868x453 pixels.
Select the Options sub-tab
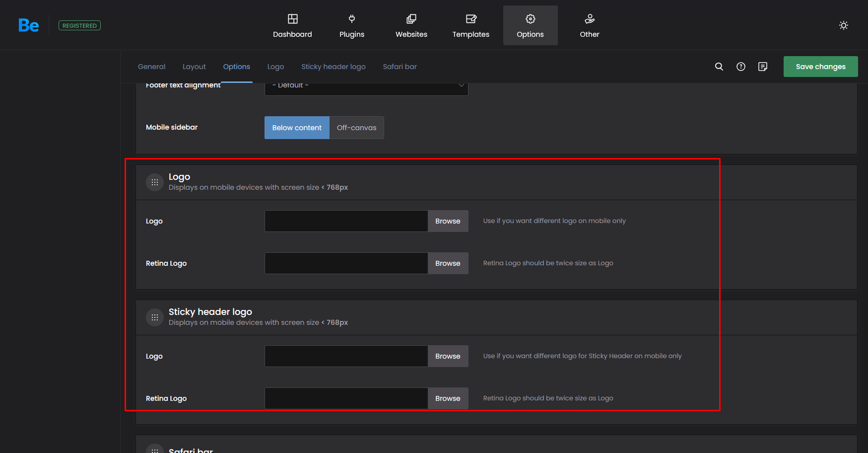pos(236,67)
